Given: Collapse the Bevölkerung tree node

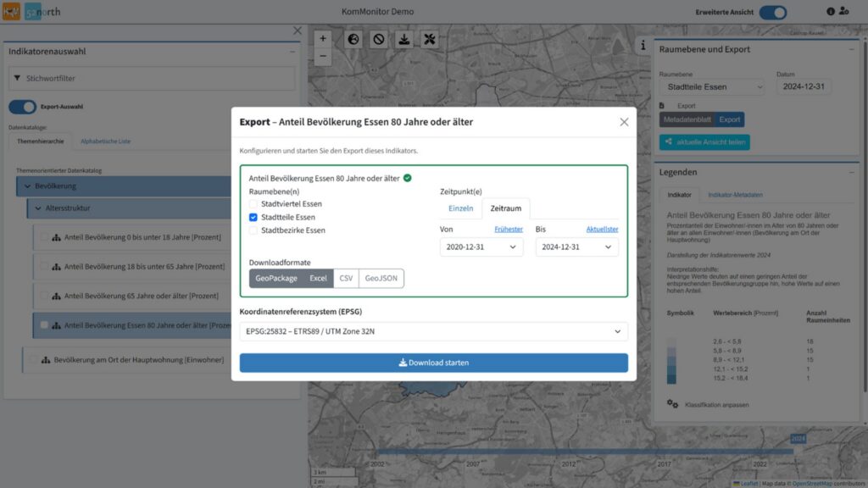Looking at the screenshot, I should point(28,186).
